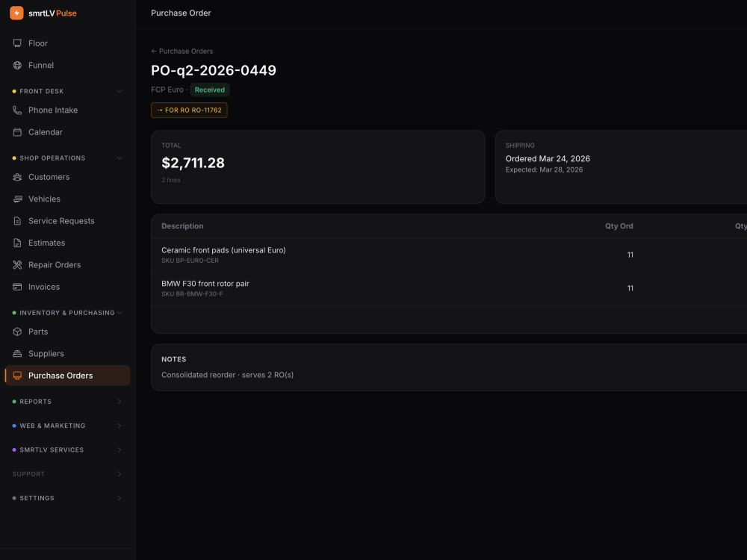
Task: Open Service Requests in the sidebar
Action: coord(68,220)
